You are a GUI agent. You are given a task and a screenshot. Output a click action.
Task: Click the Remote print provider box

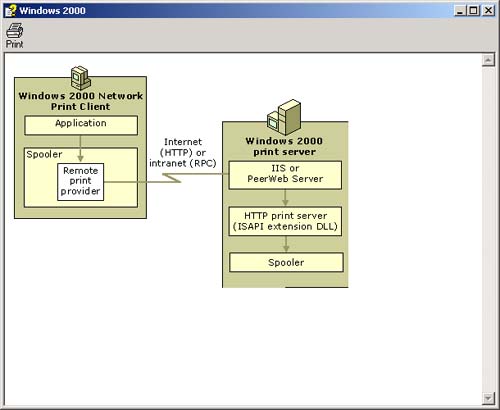81,182
